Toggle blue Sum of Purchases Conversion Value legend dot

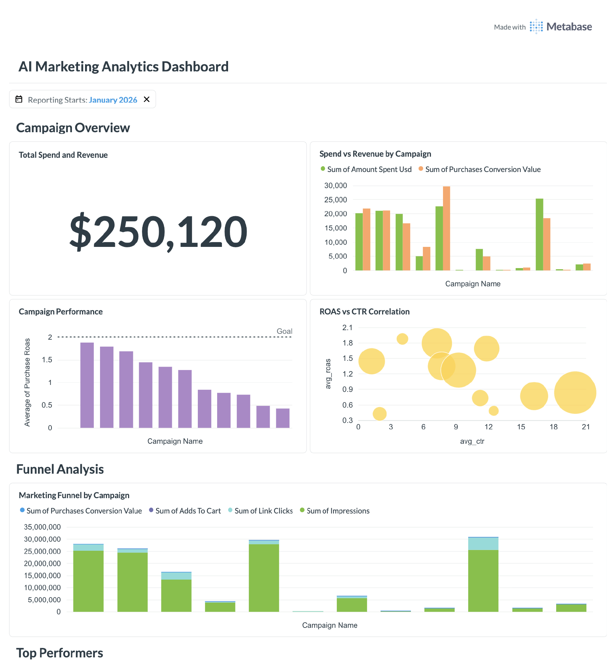tap(22, 510)
